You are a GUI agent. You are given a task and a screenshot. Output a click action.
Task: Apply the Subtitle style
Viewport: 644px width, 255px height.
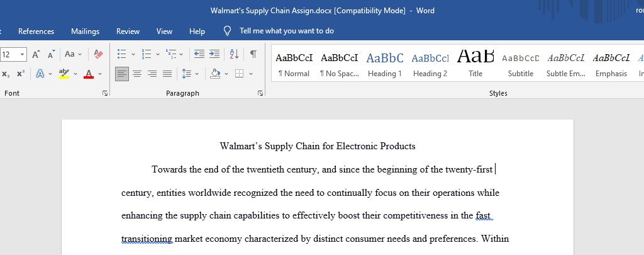click(x=521, y=64)
